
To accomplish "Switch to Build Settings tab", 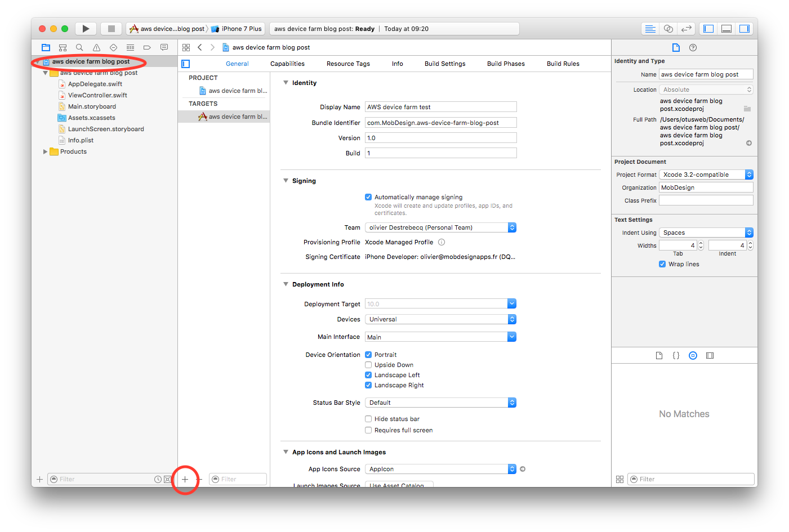I will (x=445, y=64).
